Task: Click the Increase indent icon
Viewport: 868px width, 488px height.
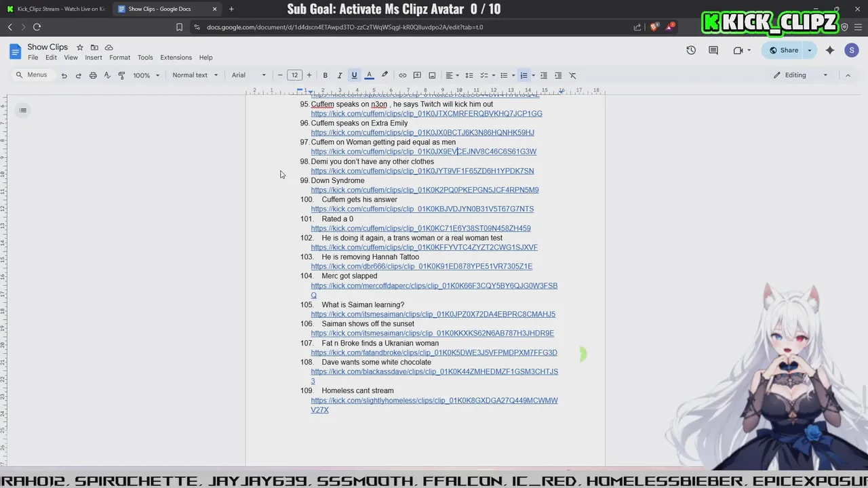Action: (x=558, y=75)
